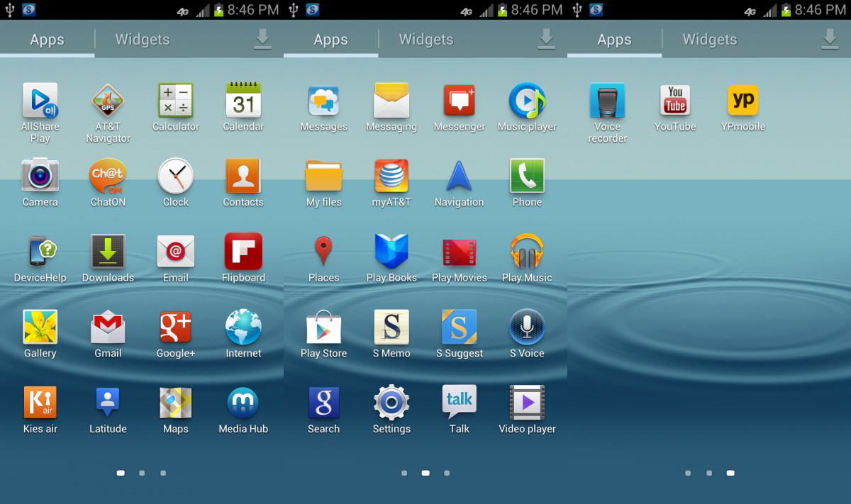Launch Google Talk

coord(460,403)
